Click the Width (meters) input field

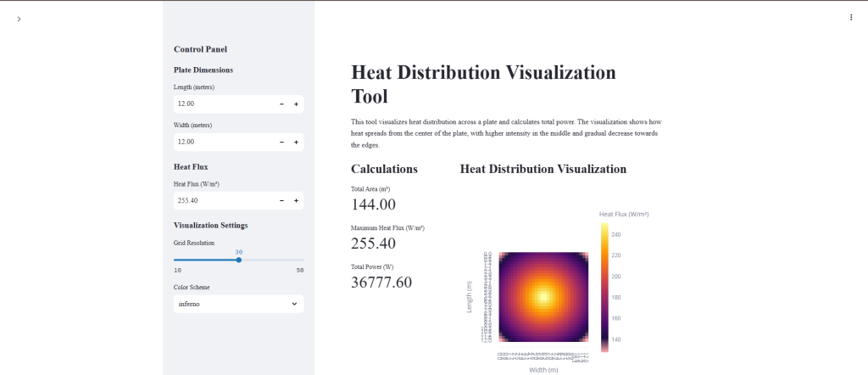click(x=222, y=142)
